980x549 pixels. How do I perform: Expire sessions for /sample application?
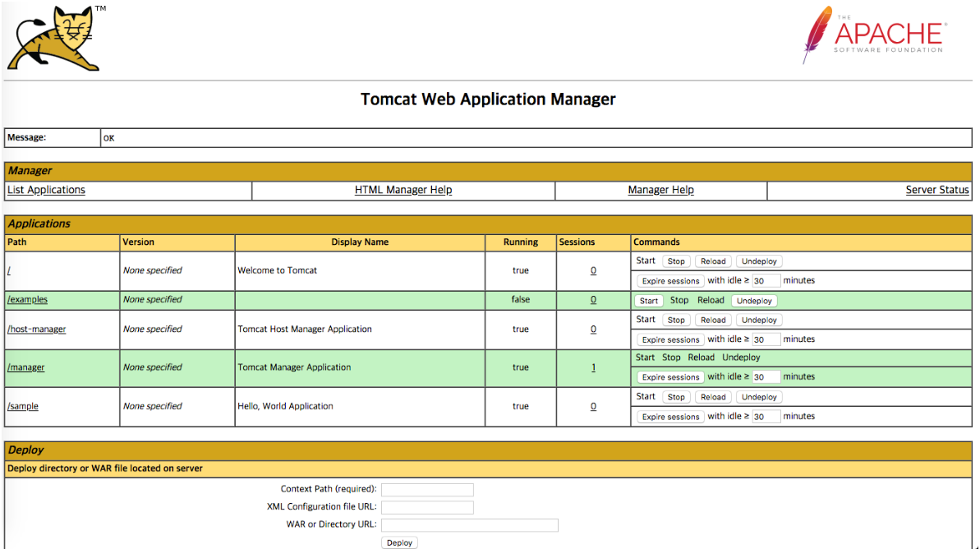coord(670,417)
